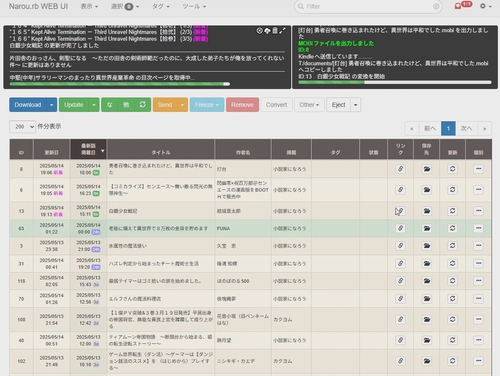
Task: Click the green refresh icon button beside 他
Action: pos(143,105)
